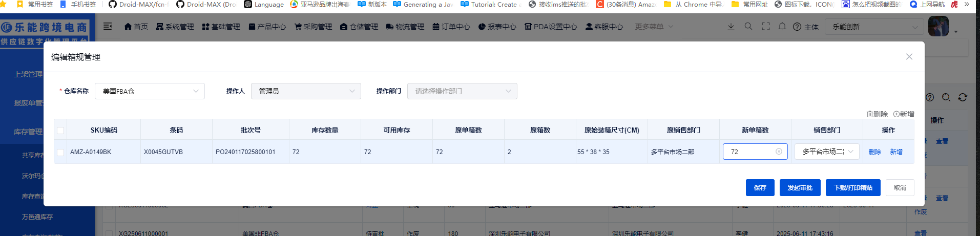Screen dimensions: 980x236
Task: Open the 图标下载 ICON bookmark
Action: 804,4
